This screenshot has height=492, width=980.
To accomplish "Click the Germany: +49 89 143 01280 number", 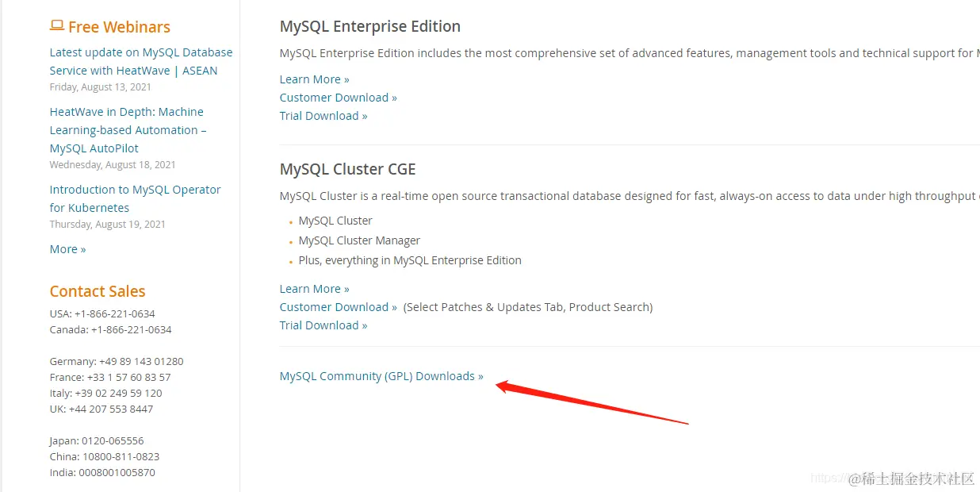I will coord(117,361).
